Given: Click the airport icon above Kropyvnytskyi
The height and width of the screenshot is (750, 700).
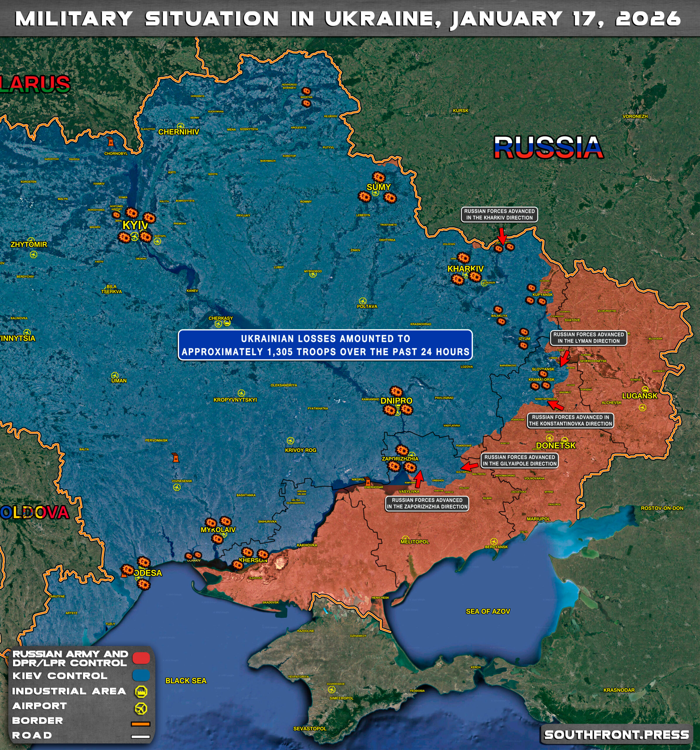Looking at the screenshot, I should coord(241,393).
